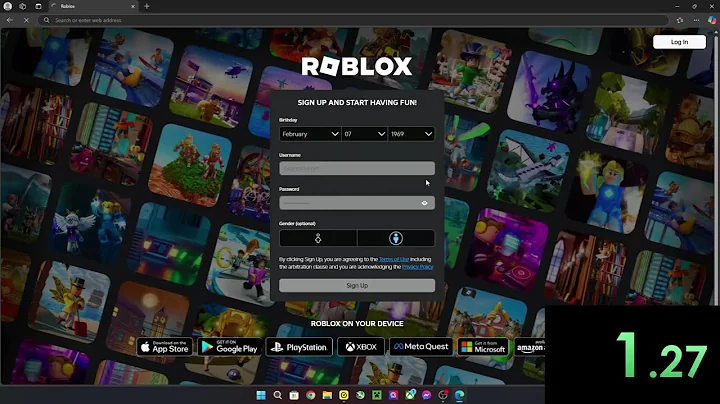
Task: Click the Get it from Microsoft badge
Action: (483, 347)
